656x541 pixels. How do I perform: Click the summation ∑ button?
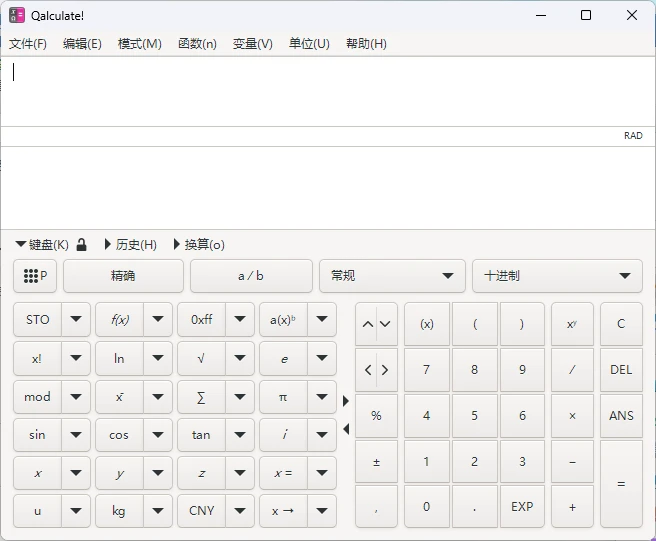(202, 397)
